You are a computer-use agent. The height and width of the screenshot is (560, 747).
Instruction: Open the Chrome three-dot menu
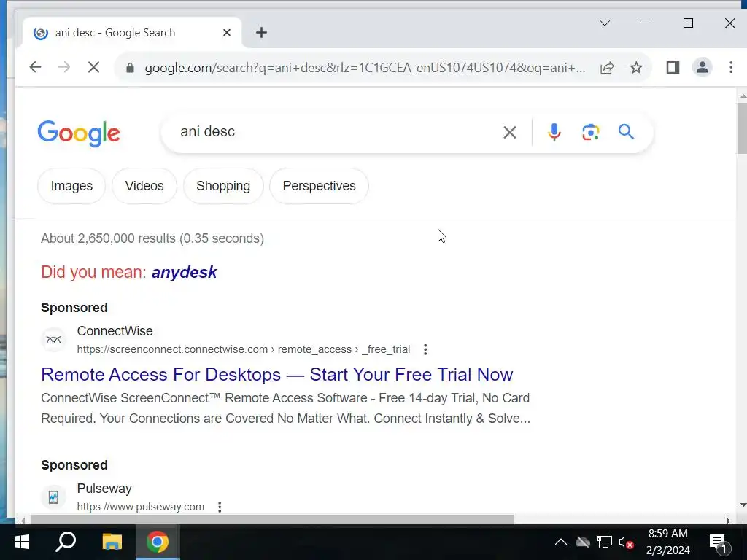[x=731, y=68]
